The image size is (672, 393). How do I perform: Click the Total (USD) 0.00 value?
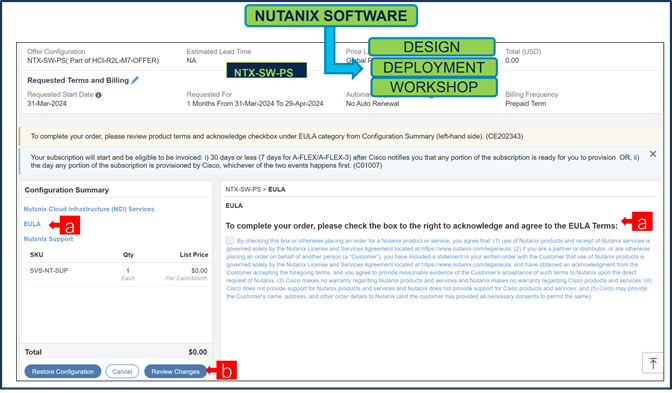pos(512,60)
